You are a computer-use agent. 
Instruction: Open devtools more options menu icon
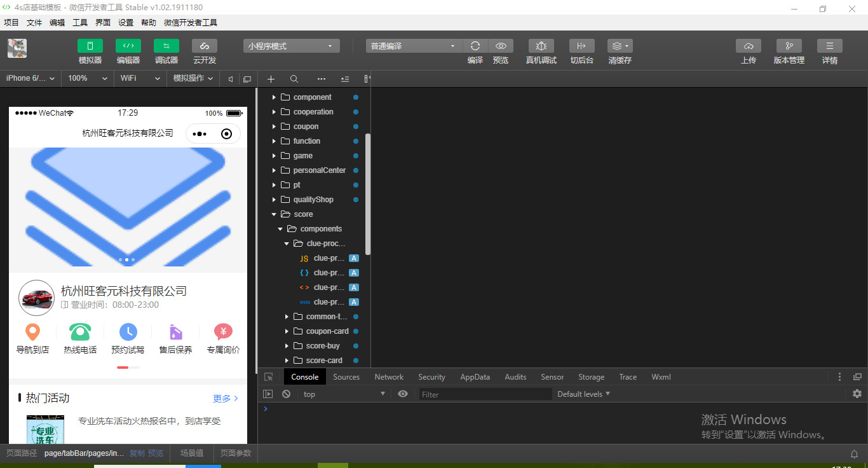coord(839,377)
